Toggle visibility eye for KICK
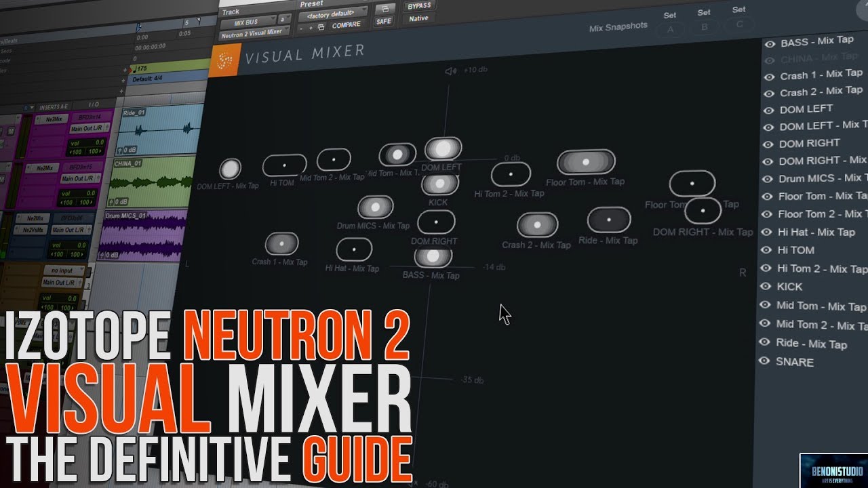This screenshot has height=488, width=868. point(765,287)
